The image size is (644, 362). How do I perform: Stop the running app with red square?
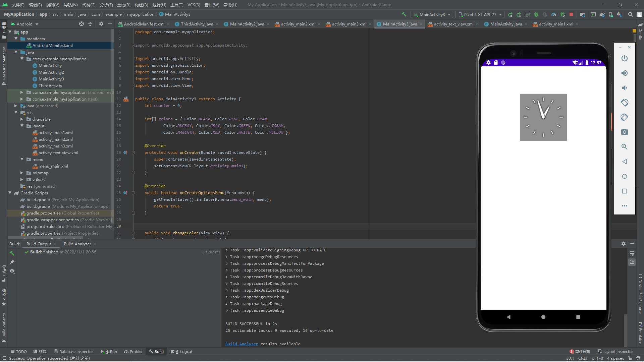571,14
